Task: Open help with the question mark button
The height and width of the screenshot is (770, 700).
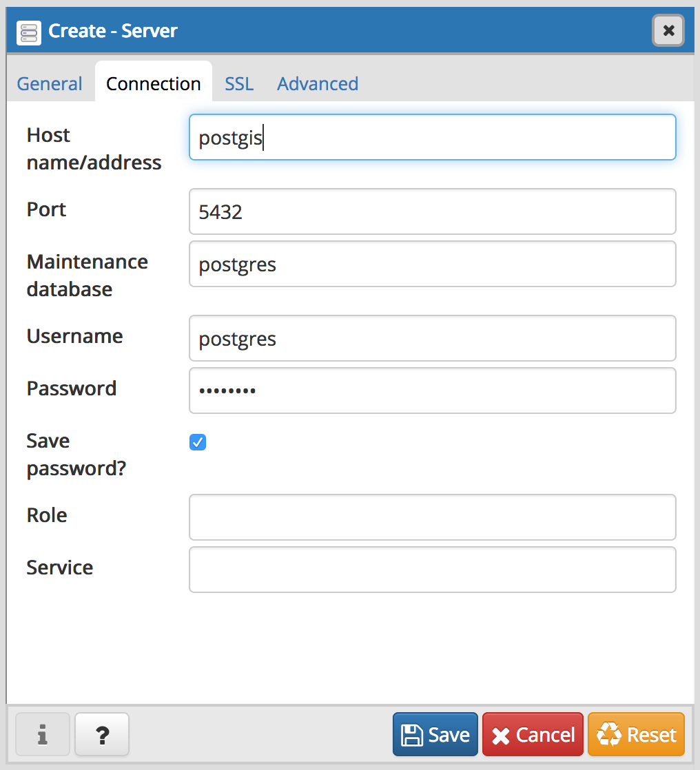Action: pos(102,735)
